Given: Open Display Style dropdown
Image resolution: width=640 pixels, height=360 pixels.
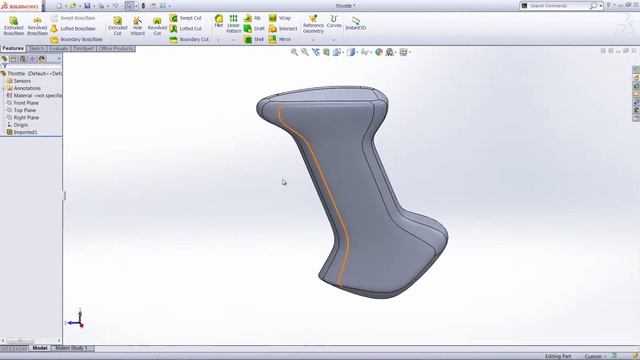Looking at the screenshot, I should click(352, 52).
